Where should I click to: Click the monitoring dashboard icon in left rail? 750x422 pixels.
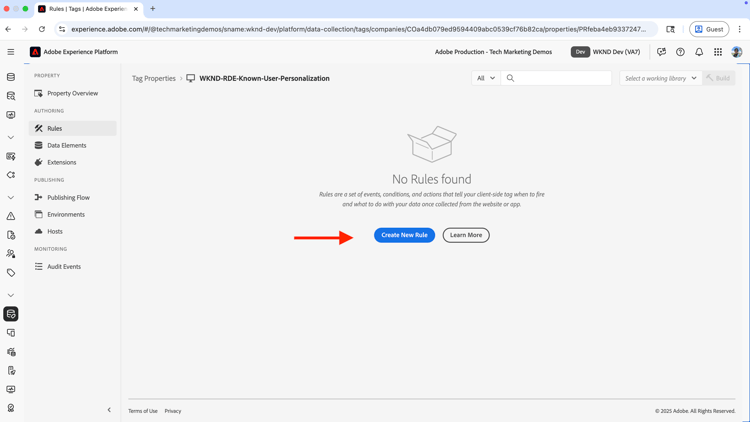(x=11, y=115)
